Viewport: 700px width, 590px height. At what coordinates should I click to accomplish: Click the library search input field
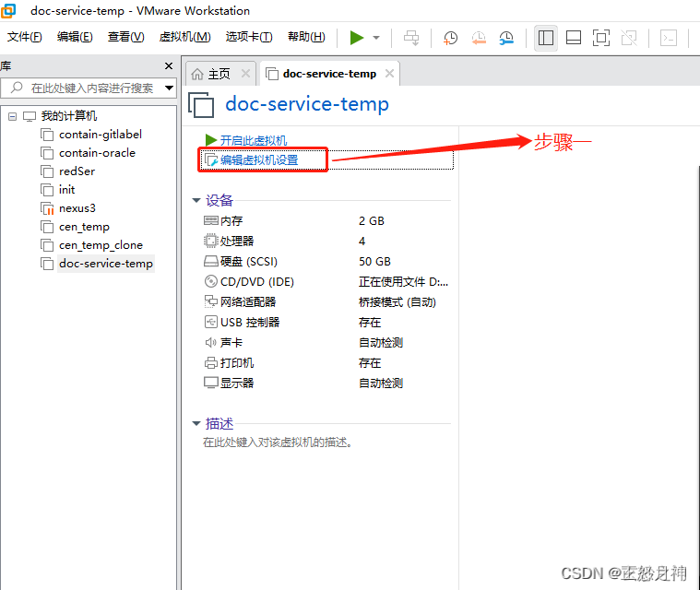click(x=89, y=88)
